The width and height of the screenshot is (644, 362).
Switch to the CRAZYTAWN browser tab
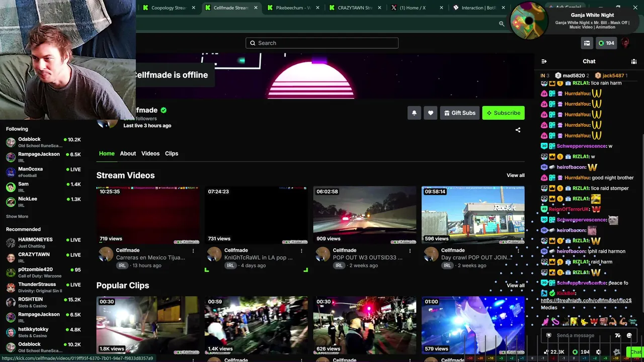click(355, 8)
